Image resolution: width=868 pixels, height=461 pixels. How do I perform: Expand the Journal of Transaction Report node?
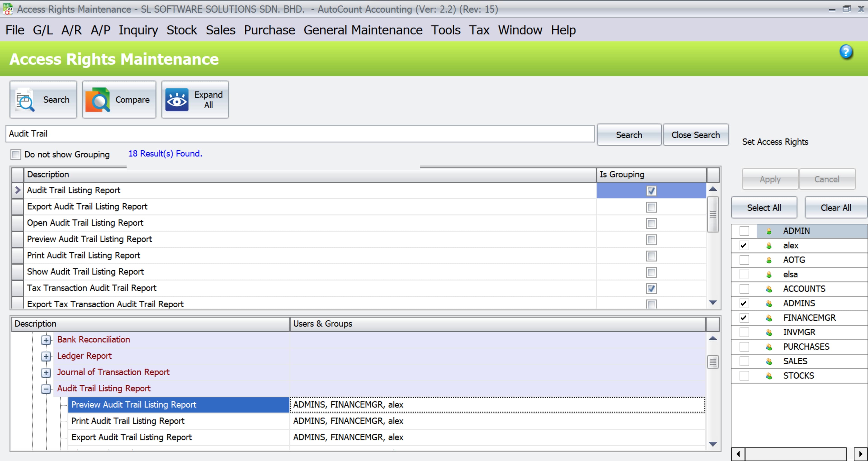tap(46, 372)
